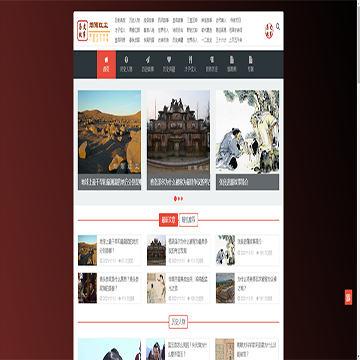Screen dimensions: 360x360
Task: Open the second navbar icon after home
Action: 126,64
